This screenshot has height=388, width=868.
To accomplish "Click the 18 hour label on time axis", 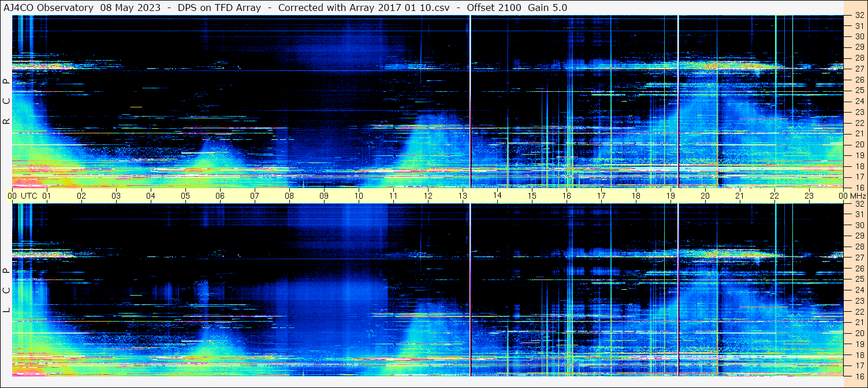I will (x=636, y=196).
